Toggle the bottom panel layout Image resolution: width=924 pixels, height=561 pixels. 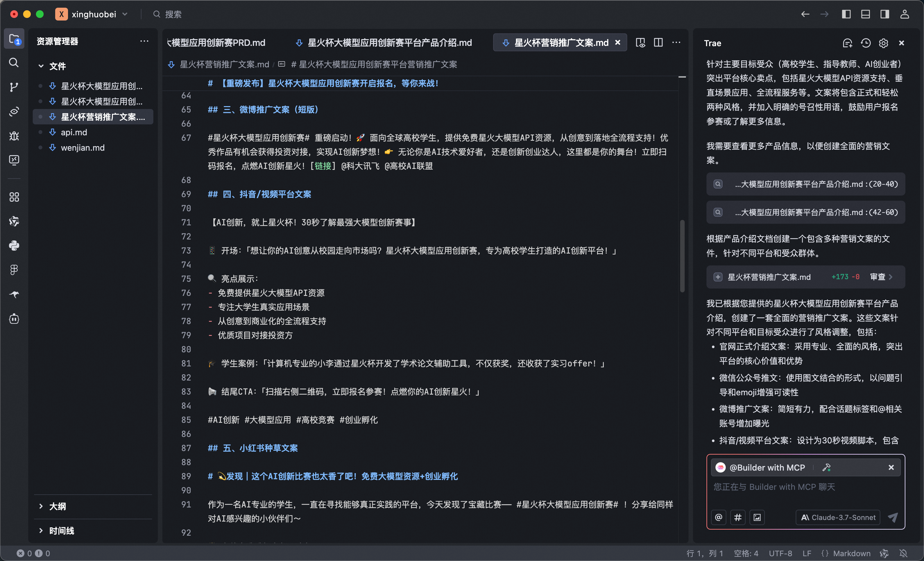(866, 14)
